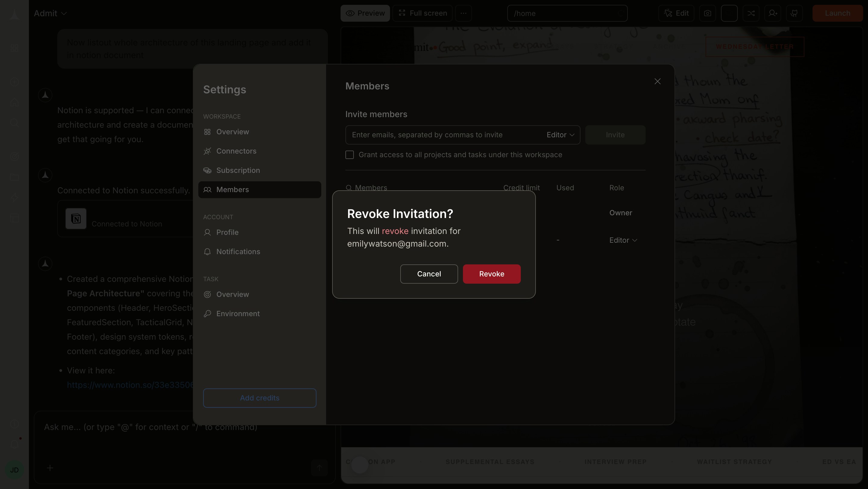Viewport: 868px width, 489px height.
Task: Click the target icon in left sidebar
Action: [x=14, y=157]
